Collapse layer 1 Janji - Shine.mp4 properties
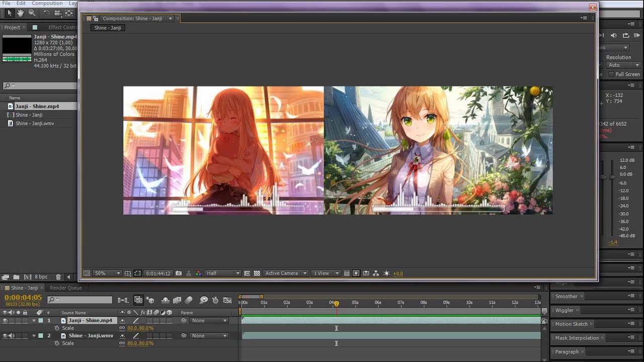 coord(34,320)
